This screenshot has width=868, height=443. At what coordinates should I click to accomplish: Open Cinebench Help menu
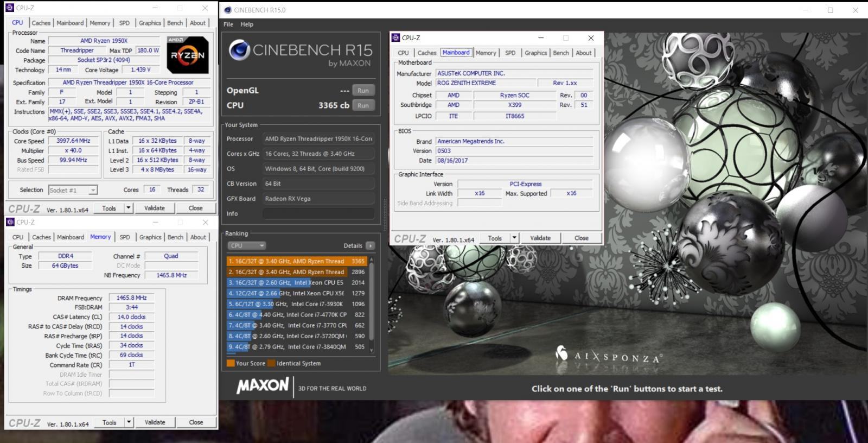247,24
